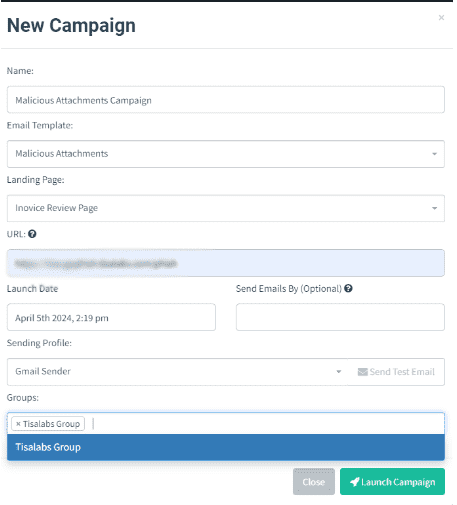Click the Send Test Email button
Screen dimensions: 457x505
pos(396,372)
